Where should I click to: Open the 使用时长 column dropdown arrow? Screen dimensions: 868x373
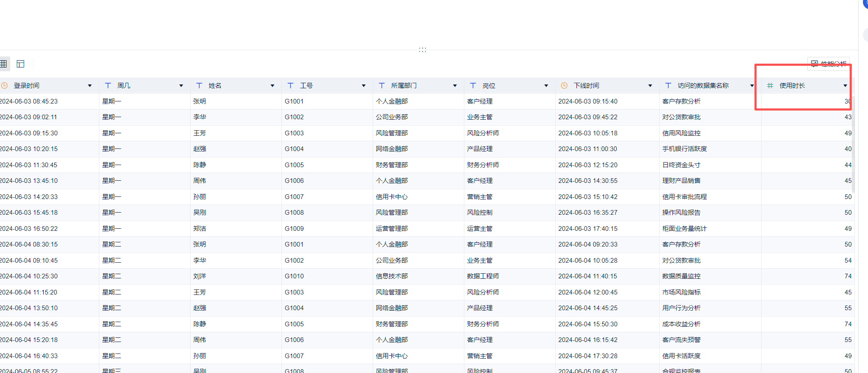click(845, 86)
